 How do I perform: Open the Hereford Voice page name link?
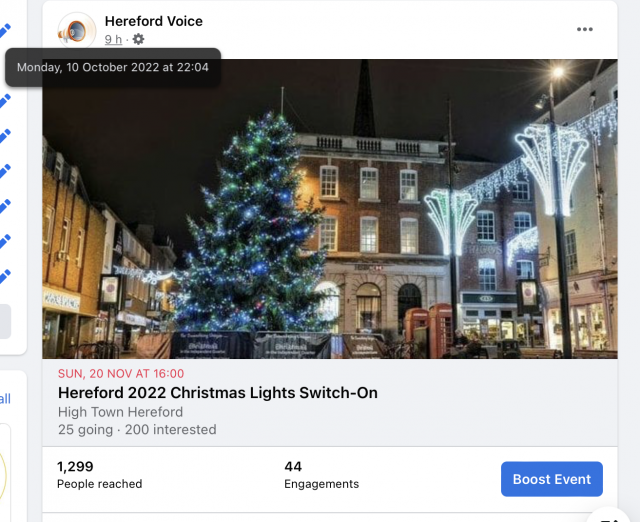click(x=153, y=21)
